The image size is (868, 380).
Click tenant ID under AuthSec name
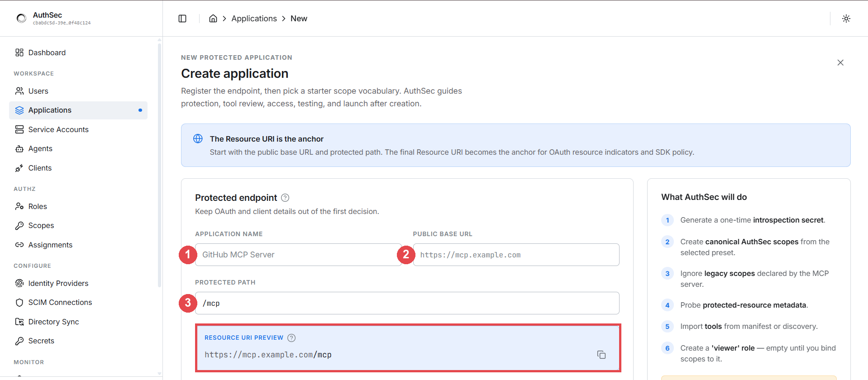click(x=62, y=23)
